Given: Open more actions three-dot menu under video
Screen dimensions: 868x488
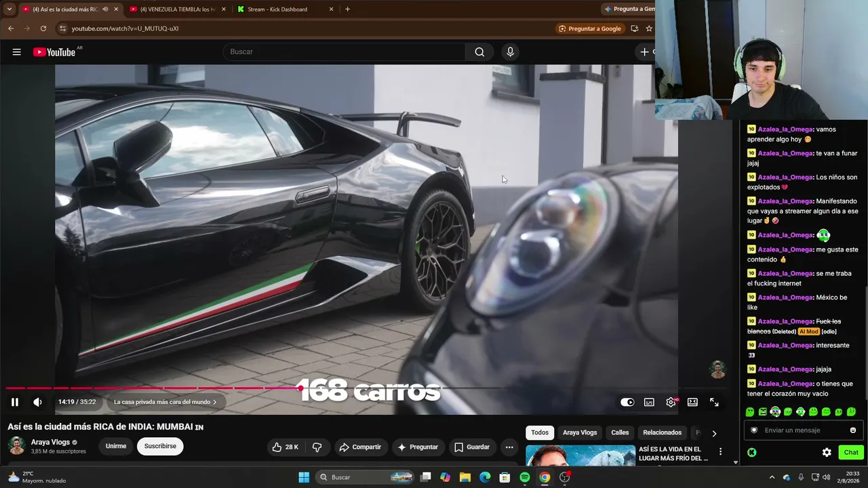Looking at the screenshot, I should pyautogui.click(x=509, y=447).
